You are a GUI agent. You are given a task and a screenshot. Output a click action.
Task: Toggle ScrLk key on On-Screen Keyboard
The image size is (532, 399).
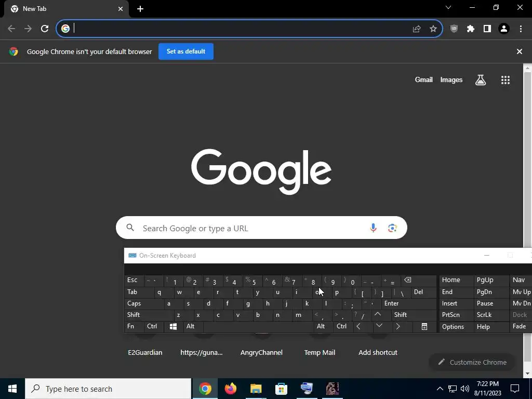coord(490,315)
